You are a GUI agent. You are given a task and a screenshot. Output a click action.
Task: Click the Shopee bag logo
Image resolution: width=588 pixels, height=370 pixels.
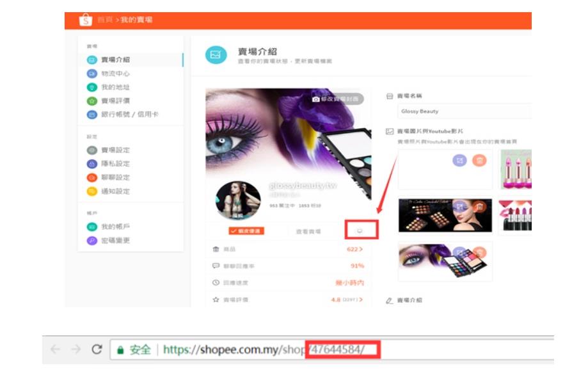click(86, 19)
